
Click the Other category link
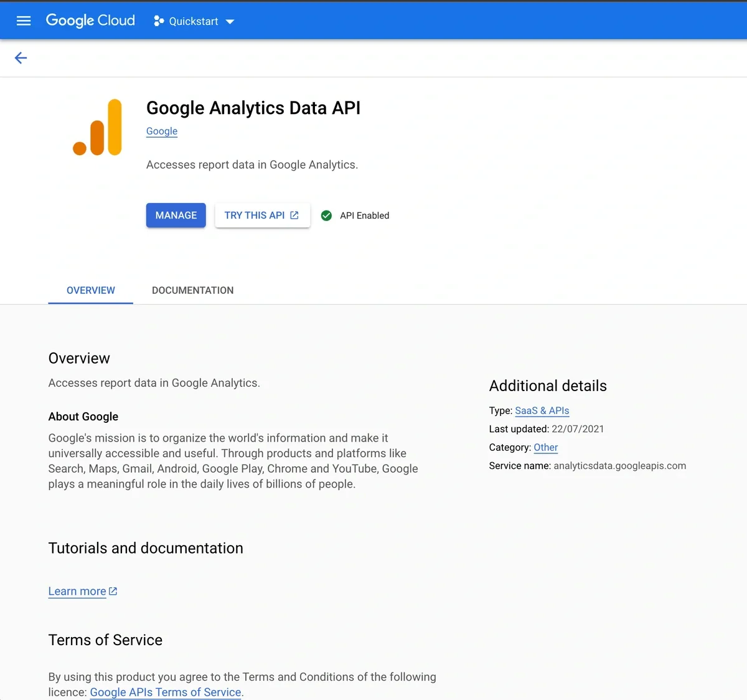point(545,447)
